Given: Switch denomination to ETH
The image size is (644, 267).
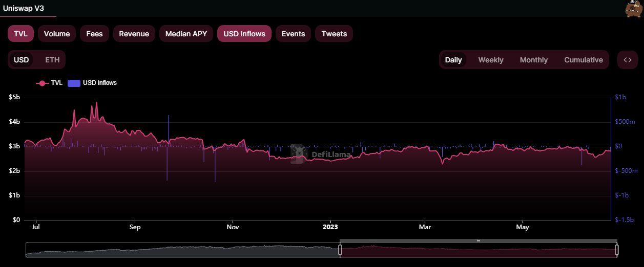Looking at the screenshot, I should 52,60.
